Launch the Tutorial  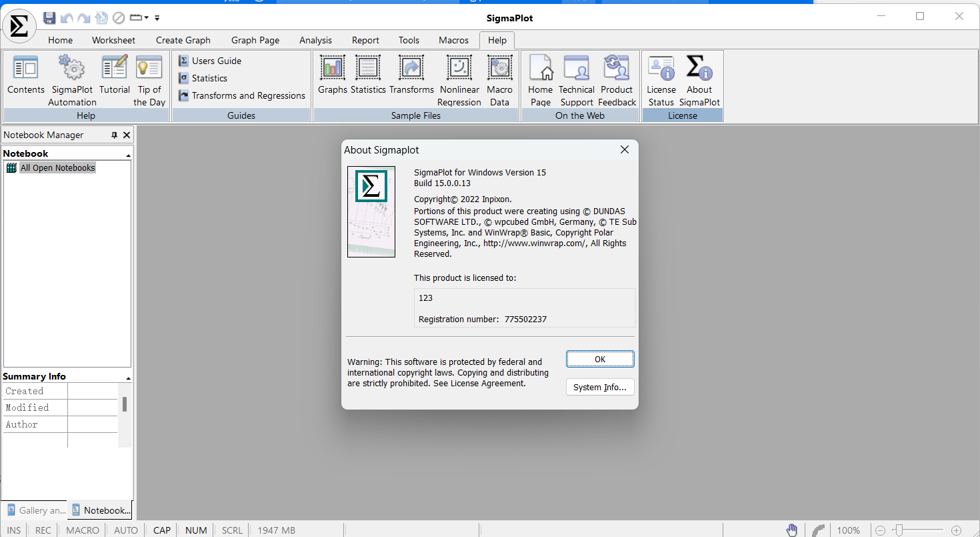pyautogui.click(x=115, y=75)
